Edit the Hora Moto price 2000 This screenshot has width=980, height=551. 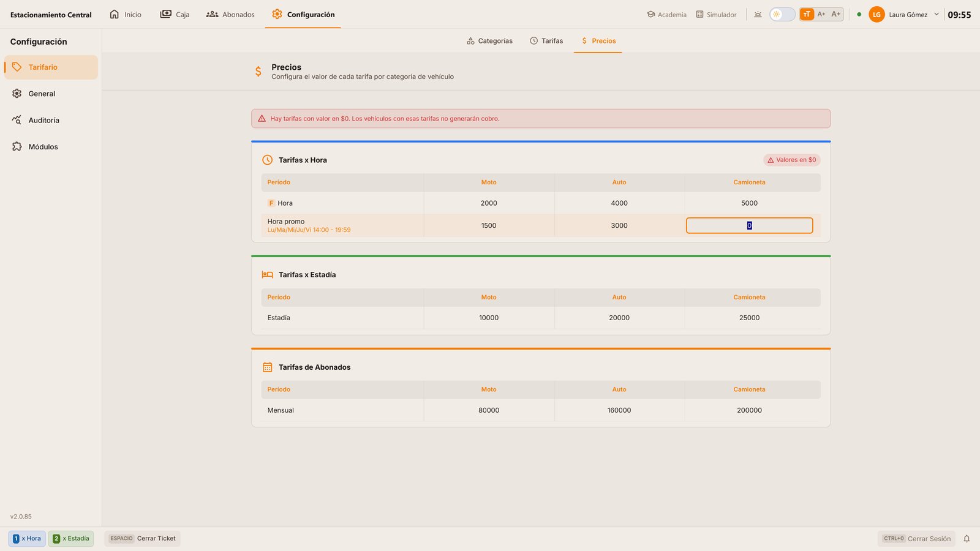489,203
